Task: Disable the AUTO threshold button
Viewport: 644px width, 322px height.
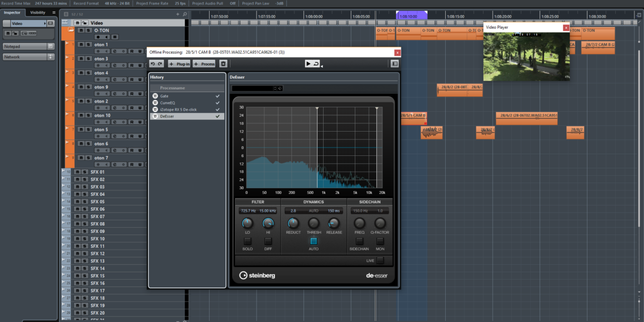Action: point(314,241)
